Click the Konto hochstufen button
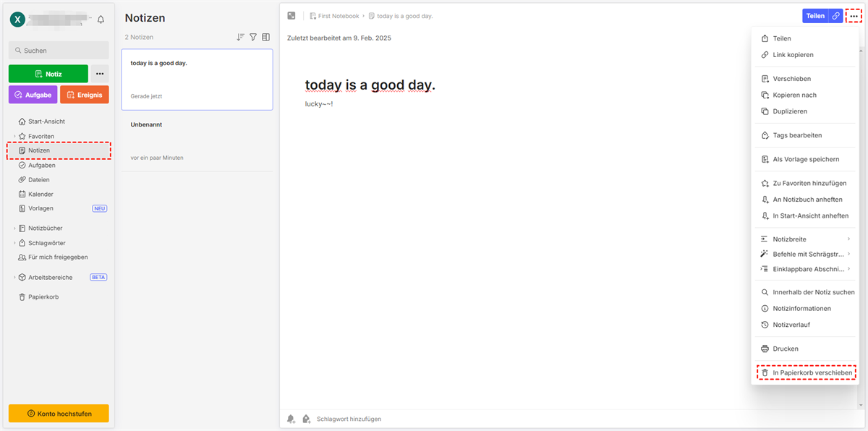Image resolution: width=868 pixels, height=431 pixels. tap(59, 413)
